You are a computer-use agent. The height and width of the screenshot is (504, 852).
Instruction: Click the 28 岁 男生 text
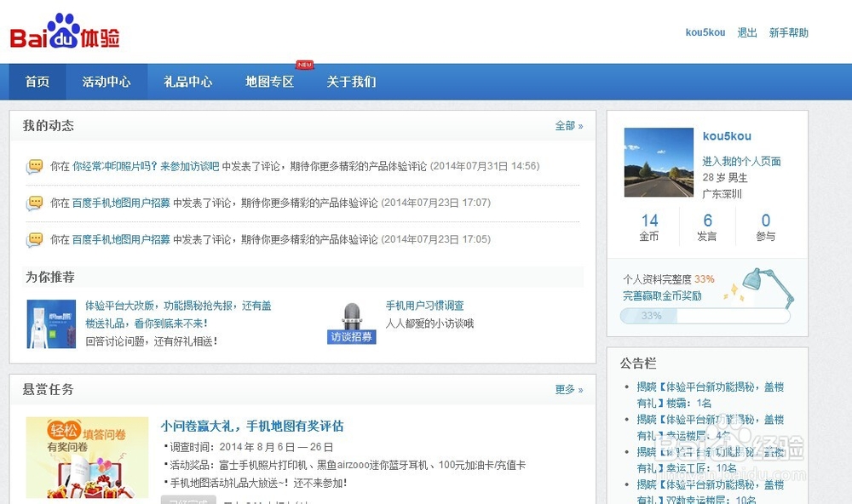point(725,178)
